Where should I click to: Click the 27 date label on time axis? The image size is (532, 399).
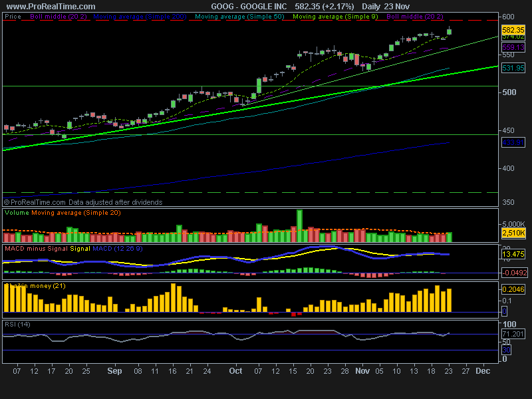pos(465,371)
